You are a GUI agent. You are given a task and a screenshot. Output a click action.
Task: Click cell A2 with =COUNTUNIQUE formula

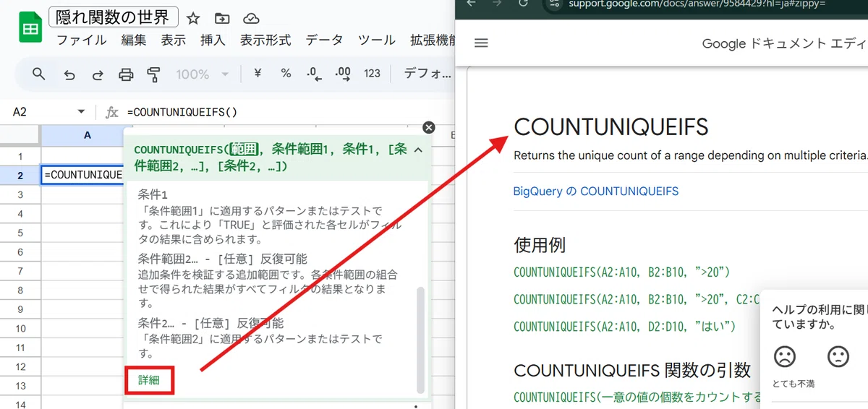tap(82, 175)
